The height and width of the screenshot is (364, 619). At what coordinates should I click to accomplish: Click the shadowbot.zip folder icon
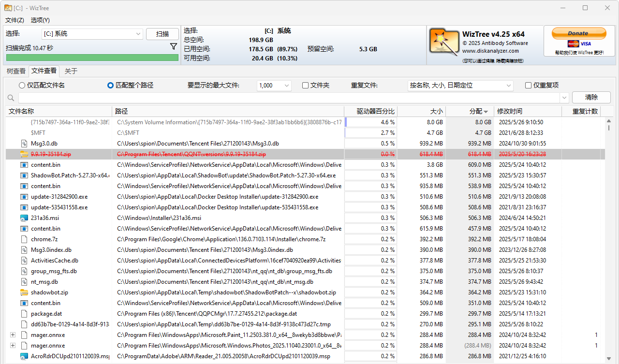tap(24, 292)
